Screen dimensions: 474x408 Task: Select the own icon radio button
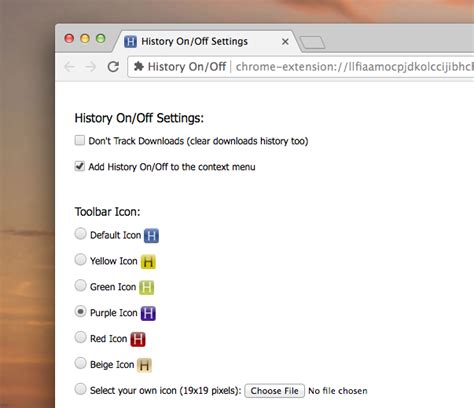pos(80,389)
